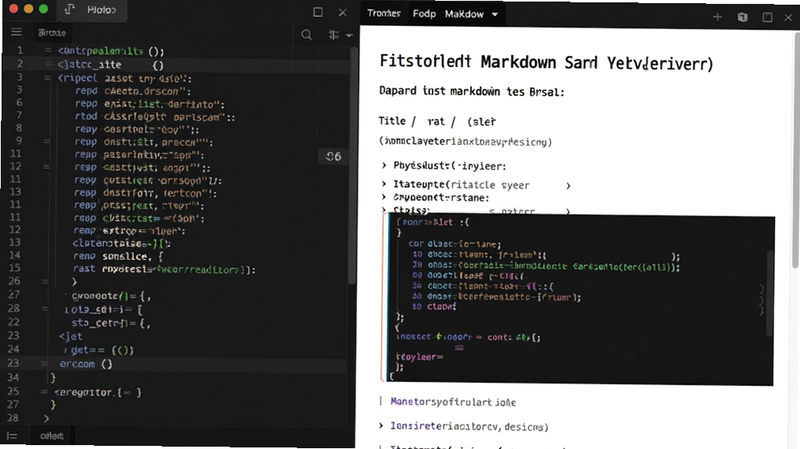The height and width of the screenshot is (449, 800).
Task: Click the file icon beside Holoo tab
Action: click(69, 10)
